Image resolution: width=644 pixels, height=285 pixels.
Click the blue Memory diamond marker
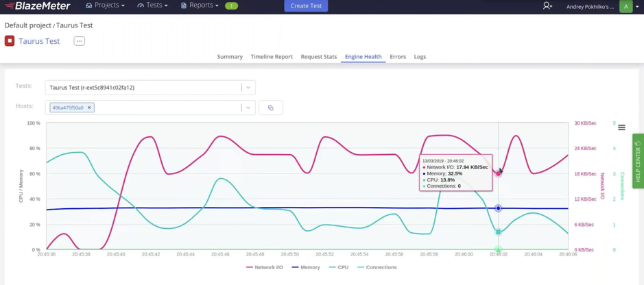498,208
